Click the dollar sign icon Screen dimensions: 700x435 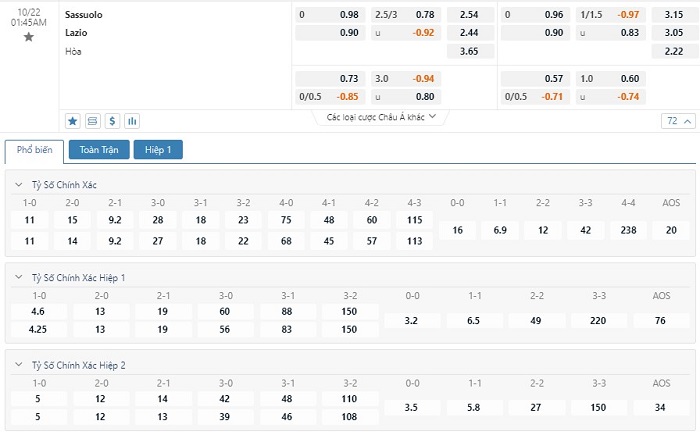[112, 121]
